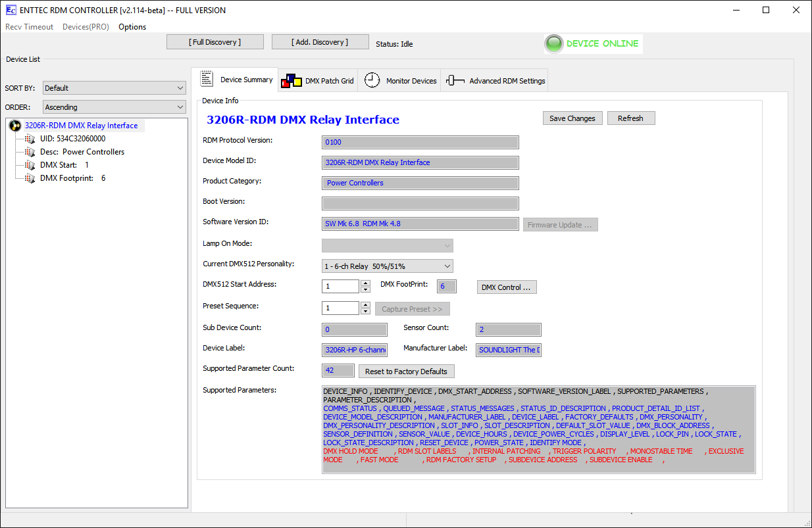
Task: Decrease the Preset Sequence value
Action: pyautogui.click(x=366, y=311)
